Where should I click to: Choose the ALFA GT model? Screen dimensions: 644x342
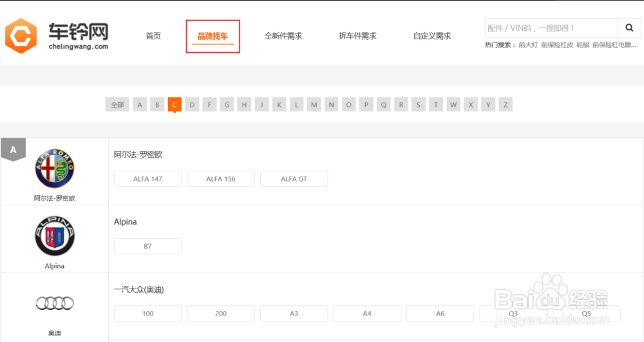click(x=294, y=178)
